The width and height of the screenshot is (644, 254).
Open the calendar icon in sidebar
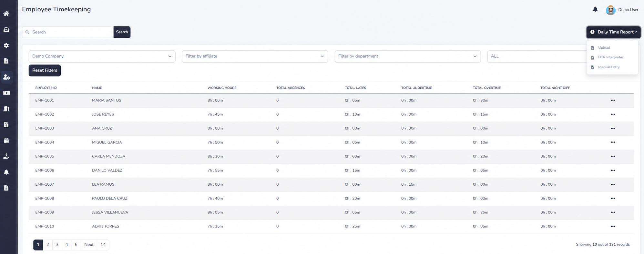coord(6,141)
